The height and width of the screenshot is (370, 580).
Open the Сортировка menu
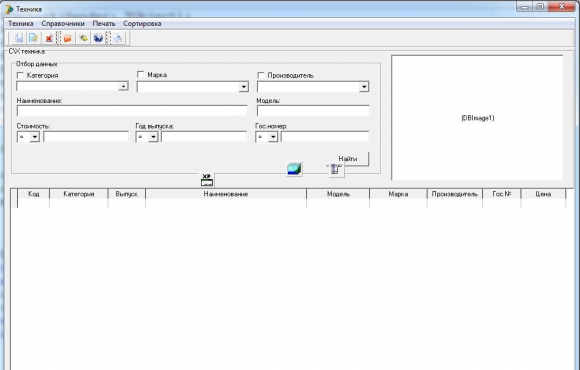pyautogui.click(x=142, y=24)
